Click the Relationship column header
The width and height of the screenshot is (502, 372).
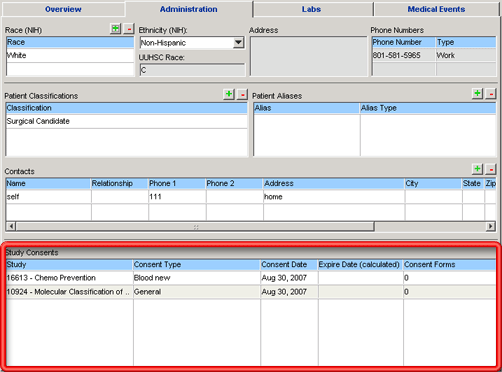119,184
